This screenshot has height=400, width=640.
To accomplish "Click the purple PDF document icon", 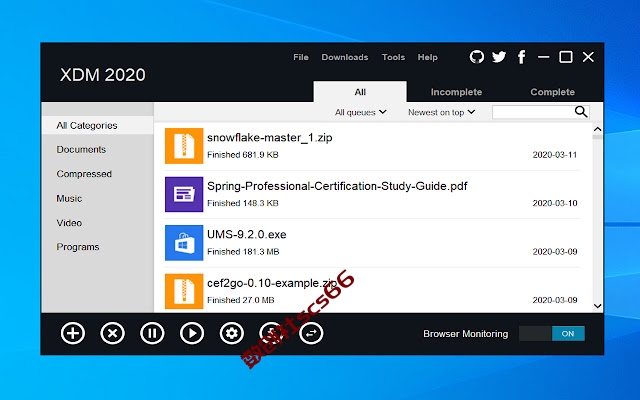I will (184, 194).
